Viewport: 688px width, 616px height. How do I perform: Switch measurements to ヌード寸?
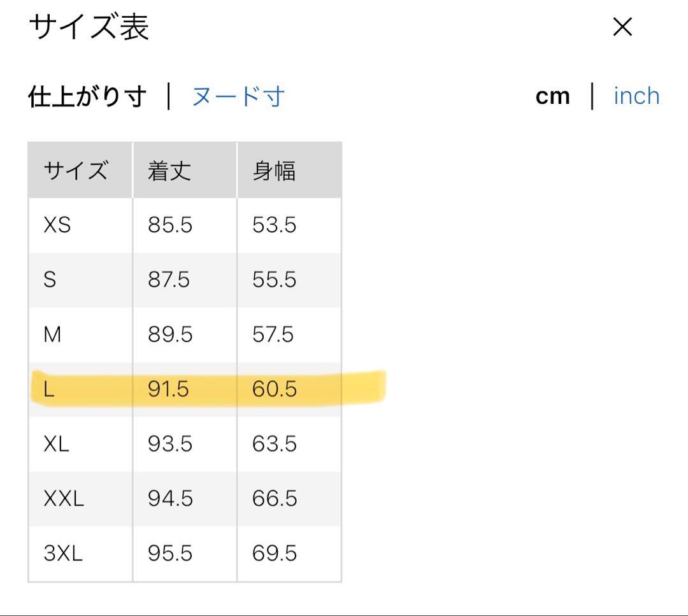(x=237, y=96)
